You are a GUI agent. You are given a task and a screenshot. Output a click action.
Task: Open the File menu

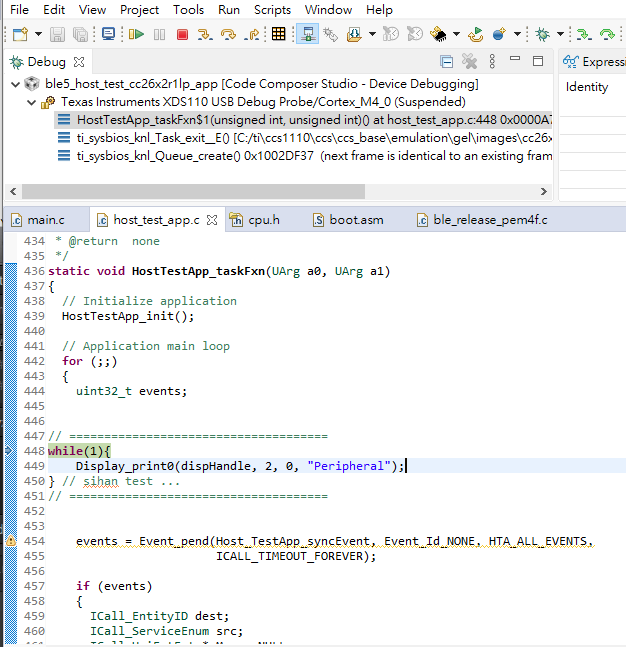19,9
